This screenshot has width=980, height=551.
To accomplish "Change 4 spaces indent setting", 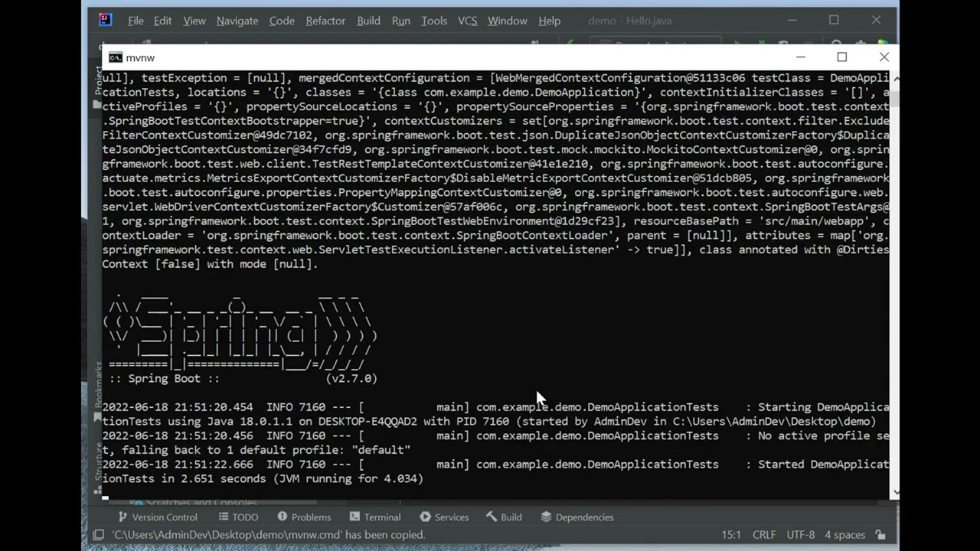I will 845,535.
